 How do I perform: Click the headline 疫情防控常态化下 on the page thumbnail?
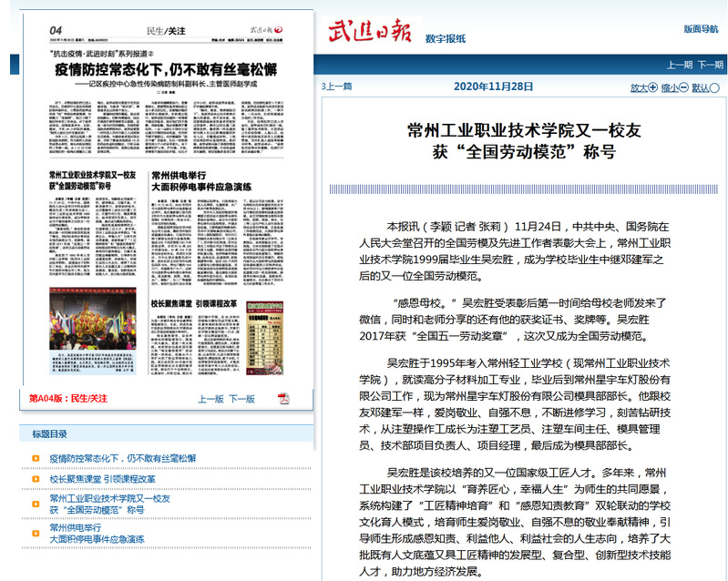tap(166, 69)
